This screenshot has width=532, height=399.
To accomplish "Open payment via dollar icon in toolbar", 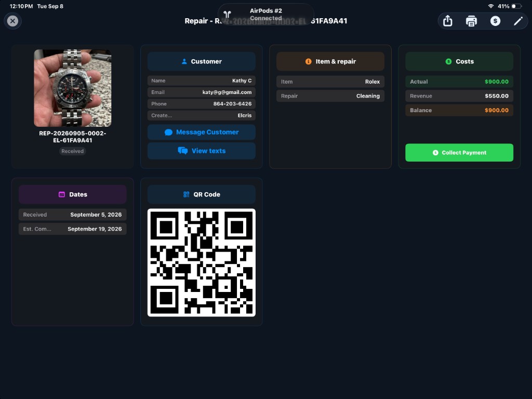I will click(x=495, y=21).
